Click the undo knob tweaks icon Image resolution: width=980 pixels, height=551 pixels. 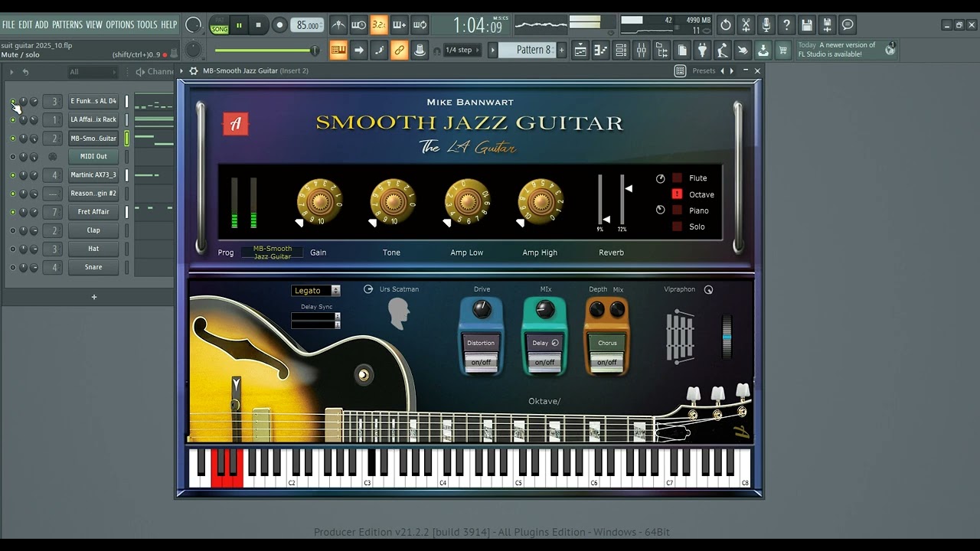click(x=25, y=72)
